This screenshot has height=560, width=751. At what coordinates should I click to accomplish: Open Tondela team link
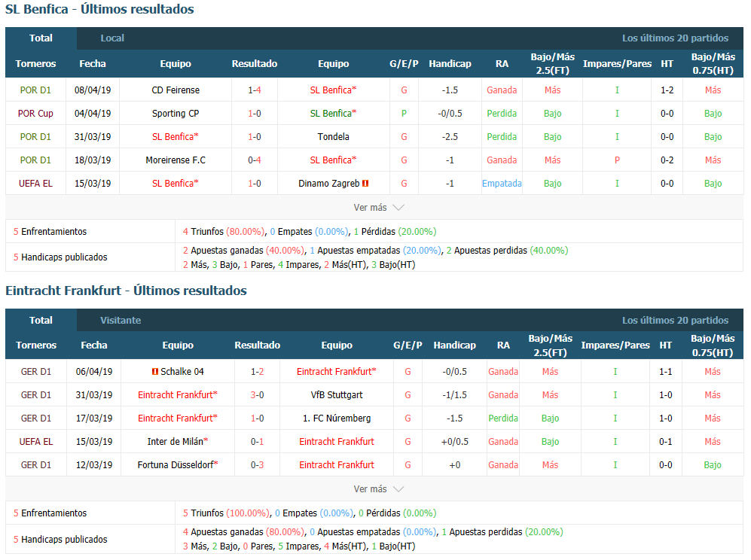(x=334, y=137)
